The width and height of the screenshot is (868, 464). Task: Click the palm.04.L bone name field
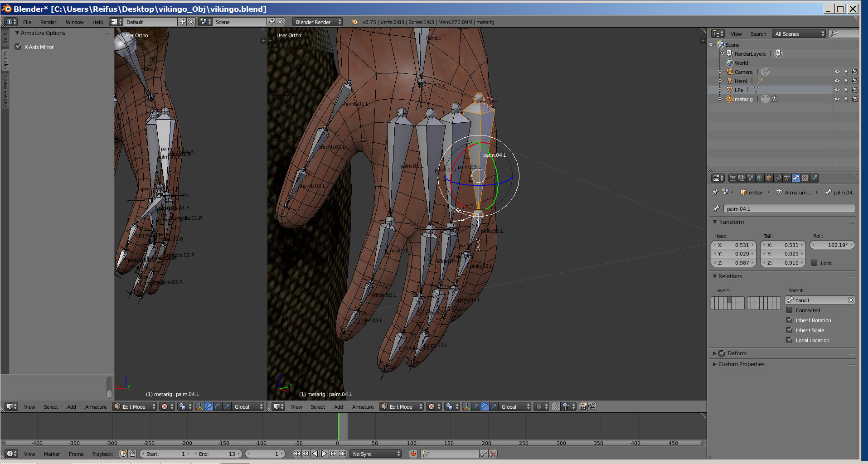tap(788, 208)
